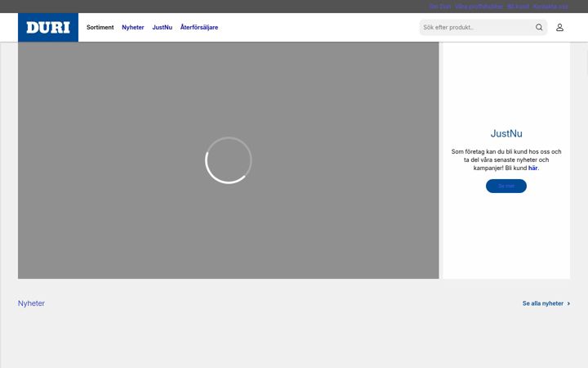This screenshot has height=368, width=588.
Task: Follow the här link to become a customer
Action: coord(532,168)
